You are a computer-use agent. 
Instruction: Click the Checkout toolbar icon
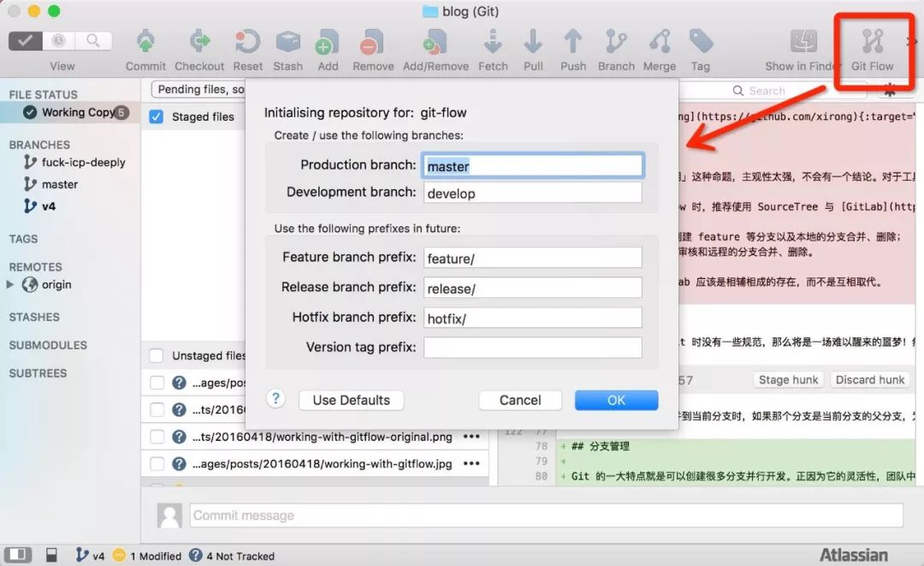[x=199, y=43]
